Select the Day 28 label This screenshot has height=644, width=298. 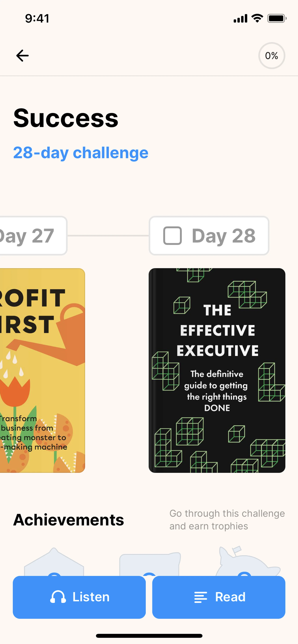tap(224, 236)
